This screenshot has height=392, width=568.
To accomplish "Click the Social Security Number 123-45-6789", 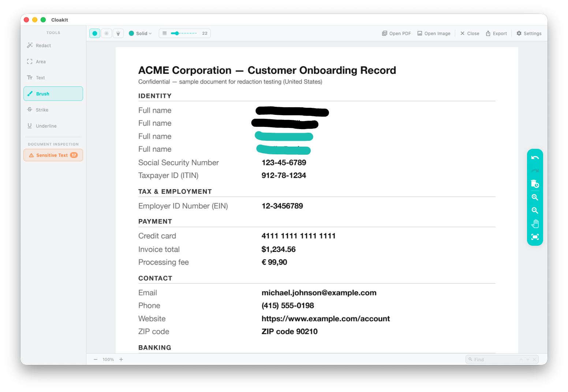I will coord(284,163).
